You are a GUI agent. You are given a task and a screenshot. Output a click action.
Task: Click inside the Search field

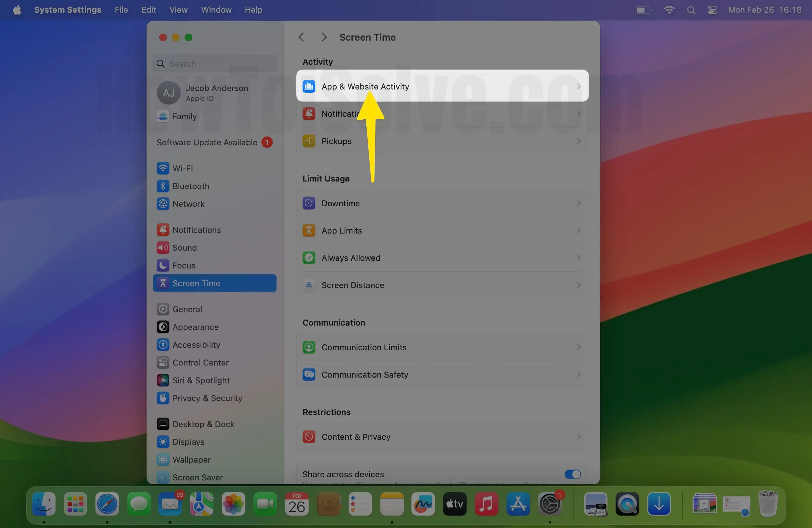click(x=214, y=63)
